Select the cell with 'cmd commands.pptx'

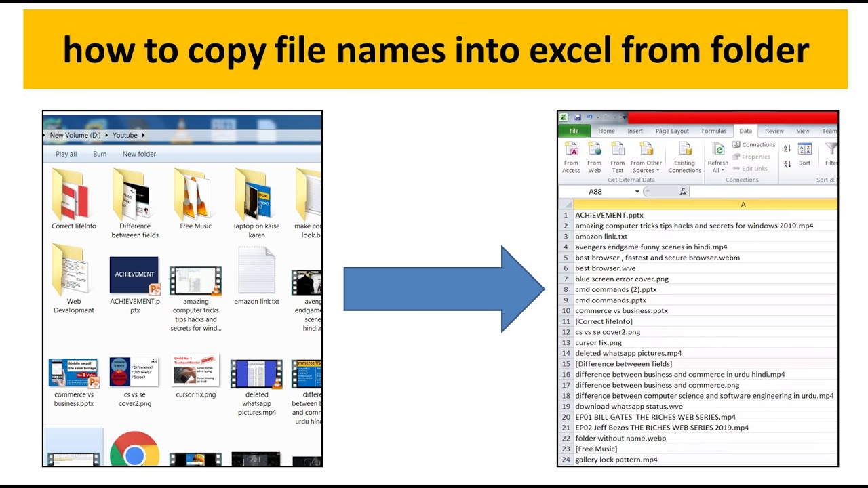click(x=705, y=300)
